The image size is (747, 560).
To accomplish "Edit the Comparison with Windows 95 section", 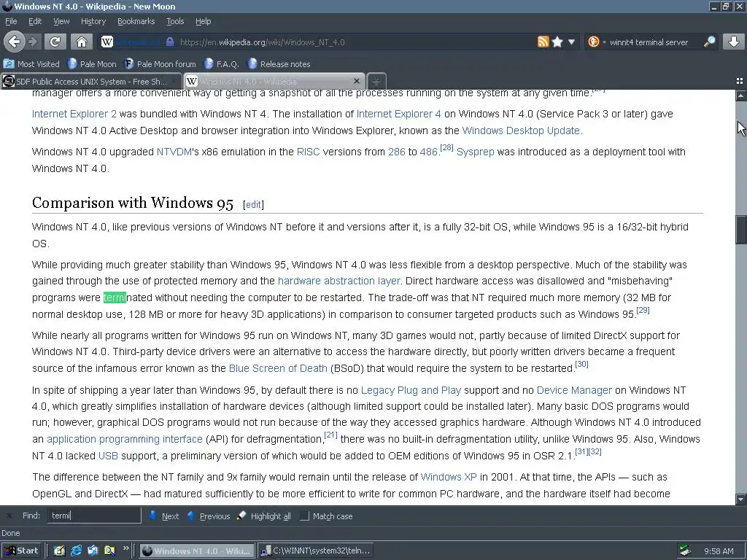I will point(253,204).
